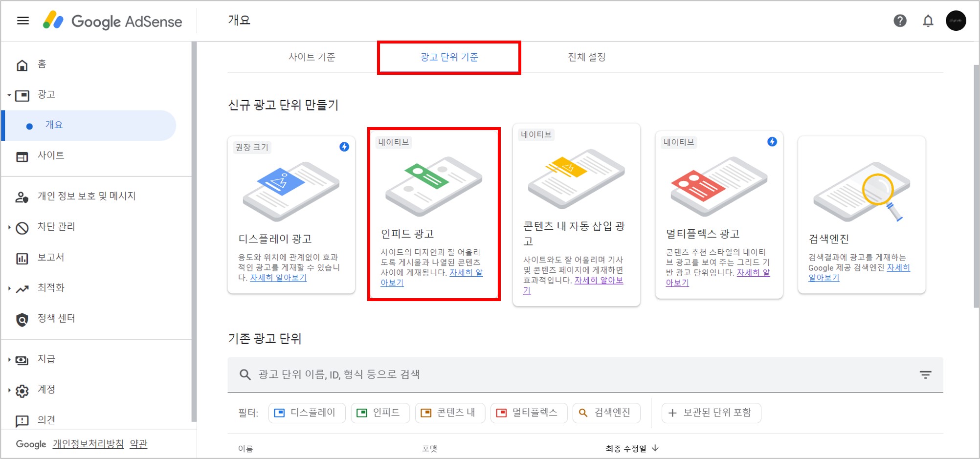Enable 보관된 단위 포함 filter

[711, 413]
